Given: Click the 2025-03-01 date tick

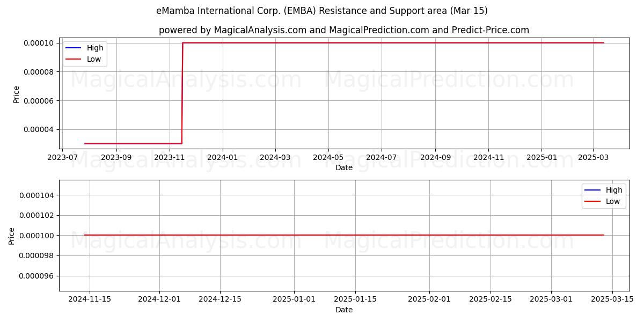Looking at the screenshot, I should (x=551, y=299).
